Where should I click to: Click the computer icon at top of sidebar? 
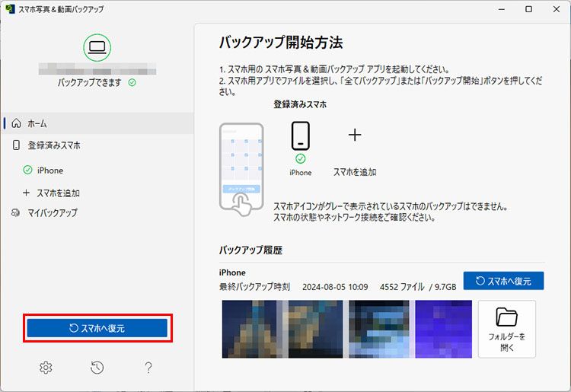(97, 47)
